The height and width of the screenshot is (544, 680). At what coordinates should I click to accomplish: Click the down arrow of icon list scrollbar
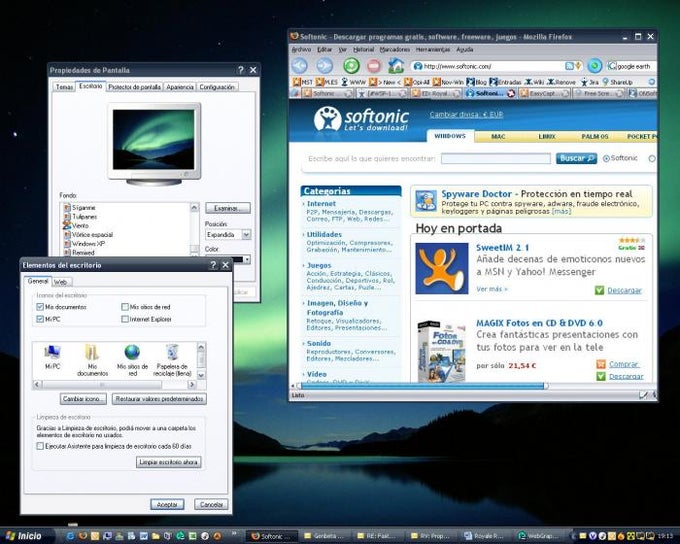point(201,374)
